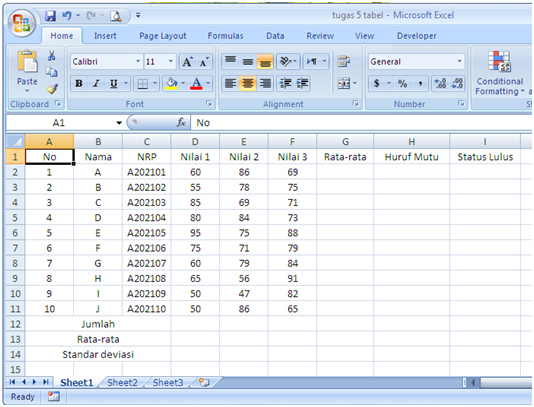This screenshot has height=407, width=534.
Task: Click the Increase Decimal icon
Action: 440,83
